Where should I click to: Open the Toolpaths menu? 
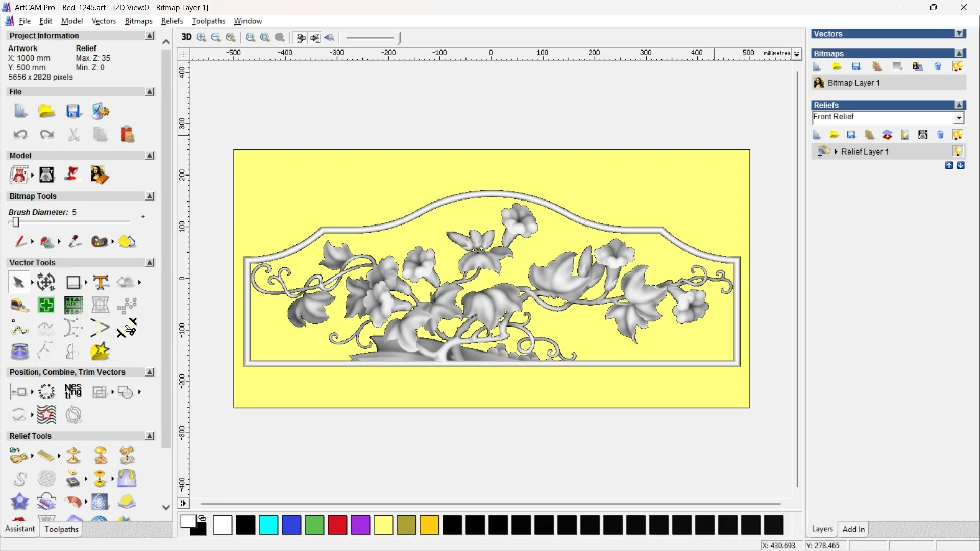[x=208, y=21]
